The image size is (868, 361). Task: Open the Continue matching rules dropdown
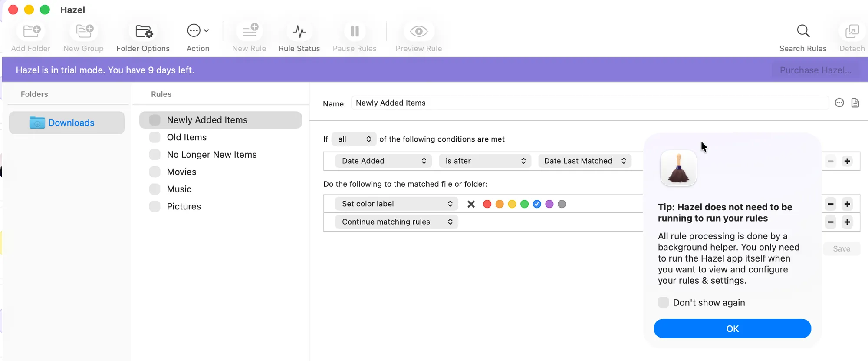(396, 222)
